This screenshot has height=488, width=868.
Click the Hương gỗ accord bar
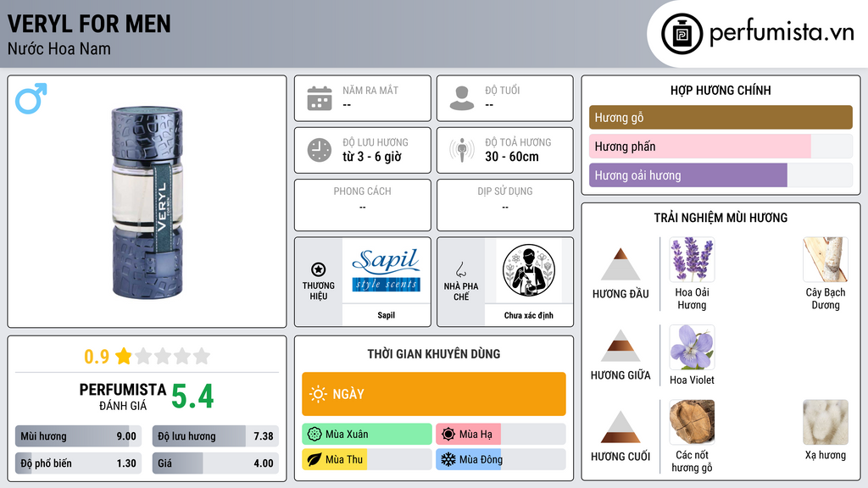click(x=721, y=117)
